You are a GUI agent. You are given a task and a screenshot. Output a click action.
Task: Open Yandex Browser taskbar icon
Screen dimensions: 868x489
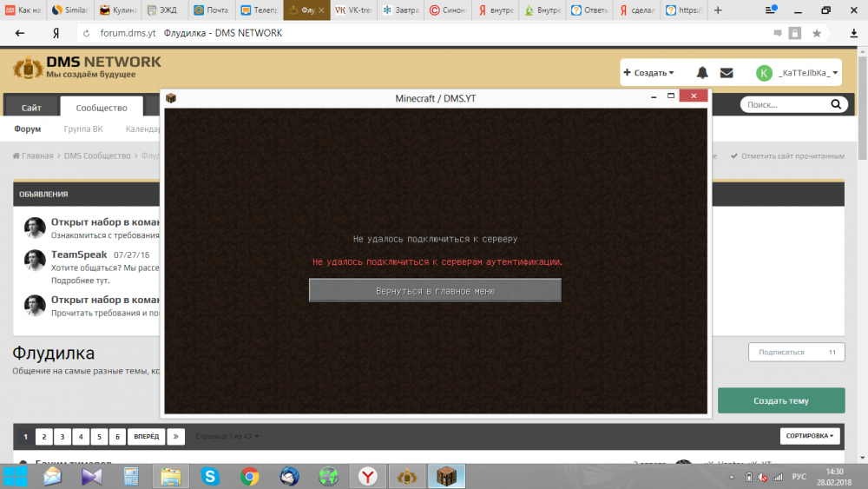[368, 476]
